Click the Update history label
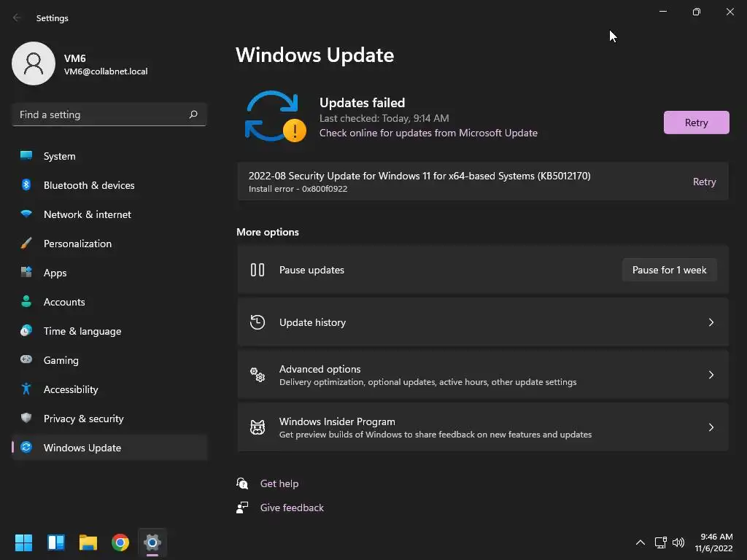This screenshot has height=560, width=747. [312, 322]
